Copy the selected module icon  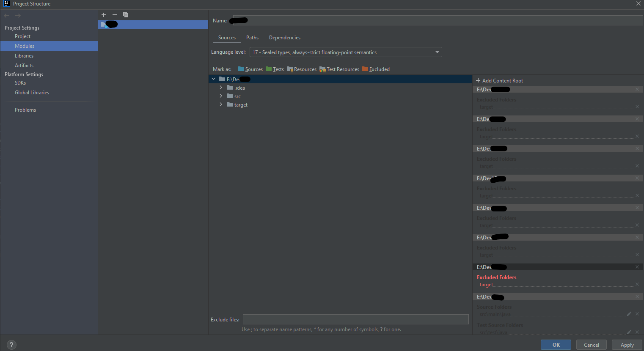coord(126,15)
